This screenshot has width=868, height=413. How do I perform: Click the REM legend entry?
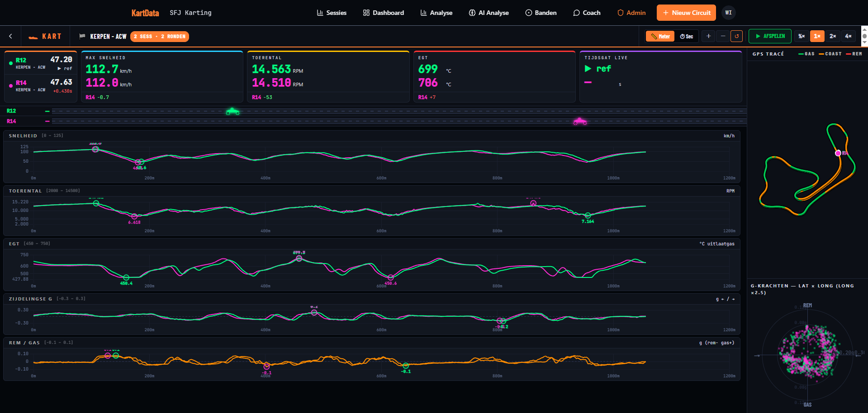click(854, 54)
